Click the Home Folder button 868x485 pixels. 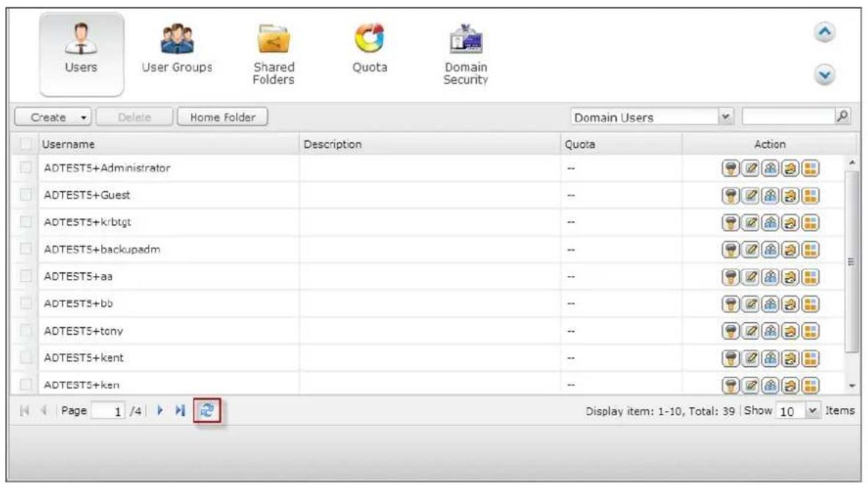[x=223, y=117]
